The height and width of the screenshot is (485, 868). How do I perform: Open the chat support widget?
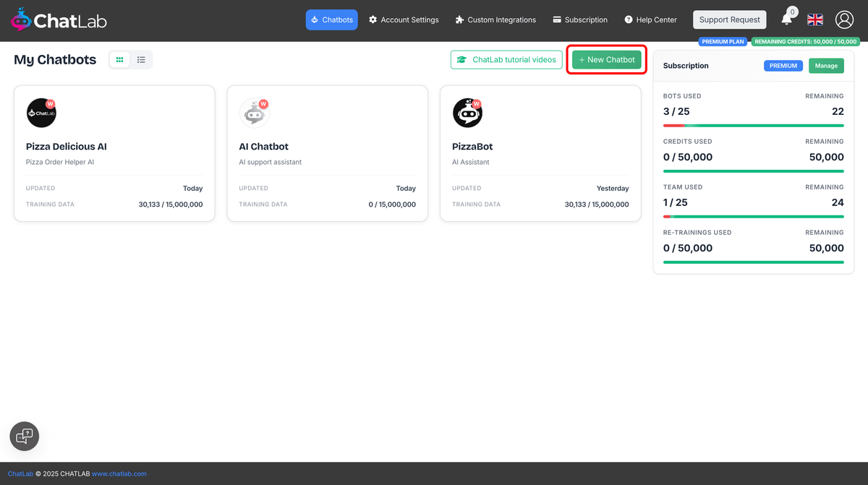click(24, 436)
